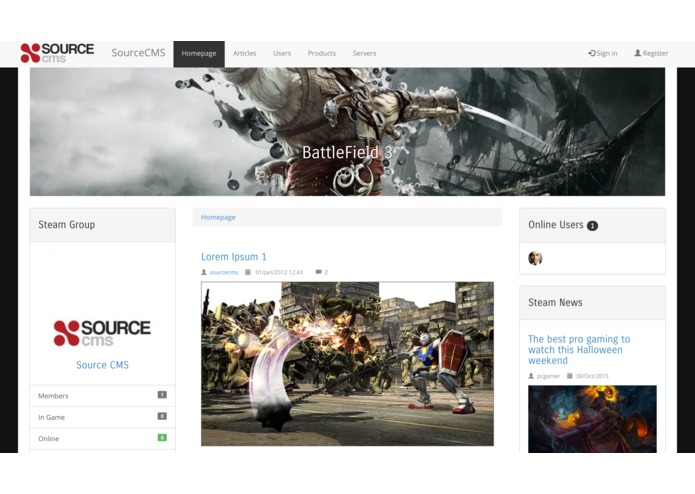Viewport: 695px width, 494px height.
Task: Click the calendar icon beside 30/Oct/2015
Action: 570,376
